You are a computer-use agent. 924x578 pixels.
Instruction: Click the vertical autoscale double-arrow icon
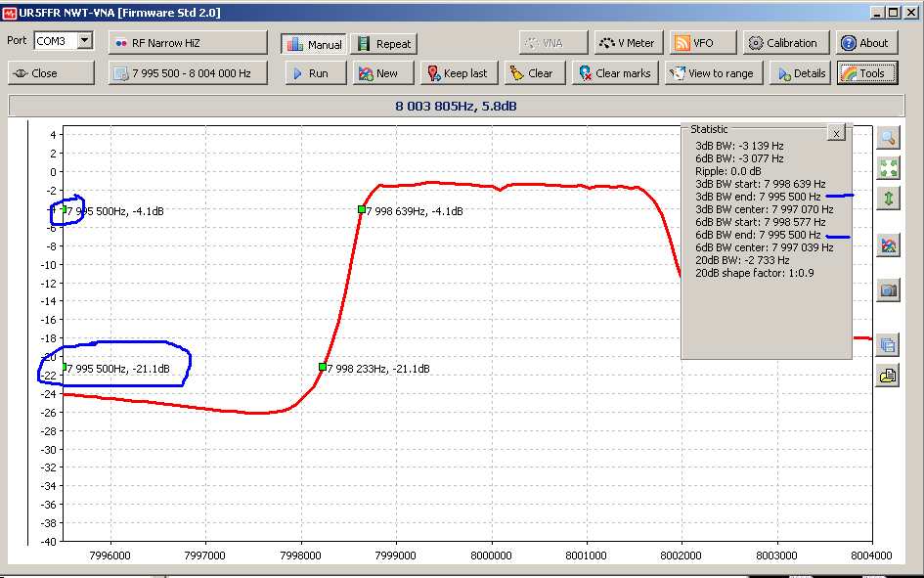click(888, 199)
